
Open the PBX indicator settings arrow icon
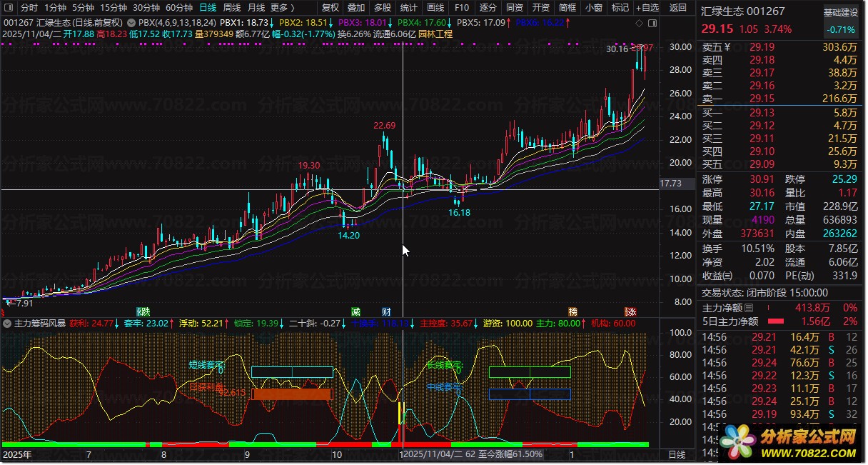[131, 23]
